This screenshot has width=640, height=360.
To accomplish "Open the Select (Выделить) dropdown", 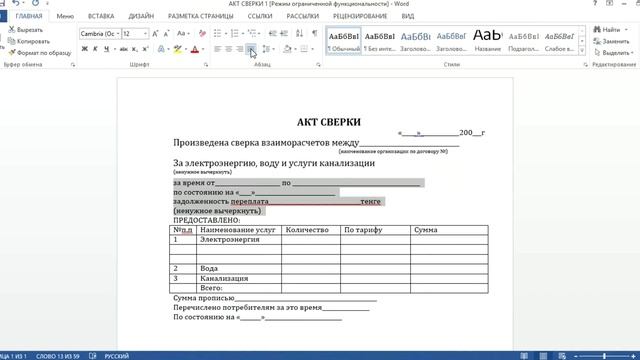I will 614,53.
